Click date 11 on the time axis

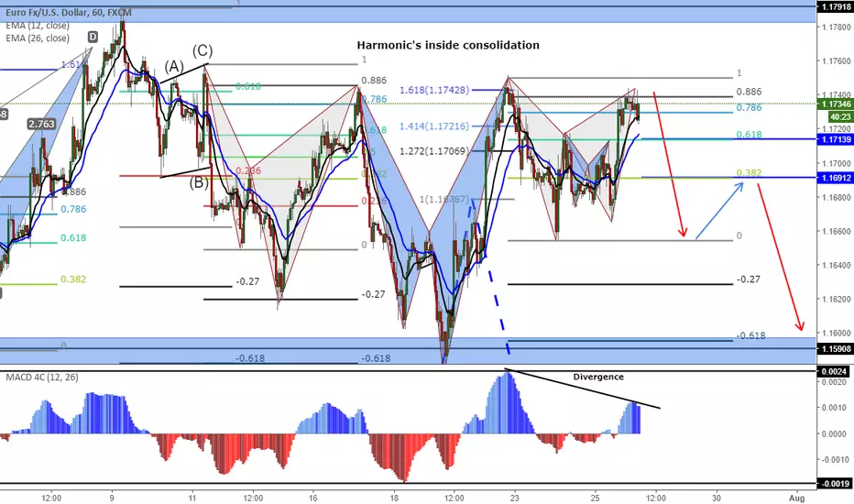point(192,498)
